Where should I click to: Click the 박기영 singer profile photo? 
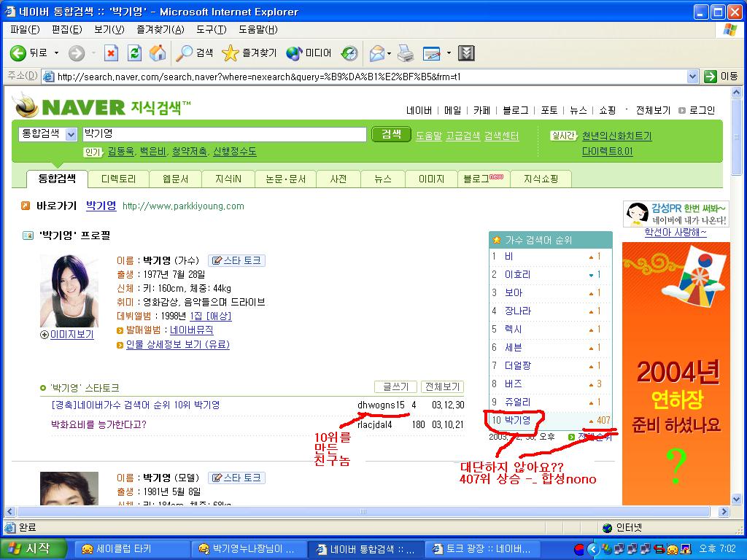click(69, 291)
